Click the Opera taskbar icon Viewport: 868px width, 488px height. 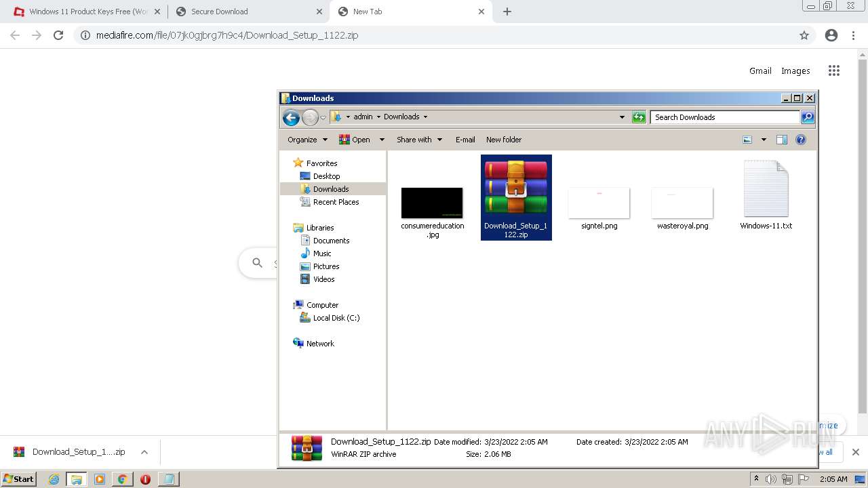click(x=145, y=479)
